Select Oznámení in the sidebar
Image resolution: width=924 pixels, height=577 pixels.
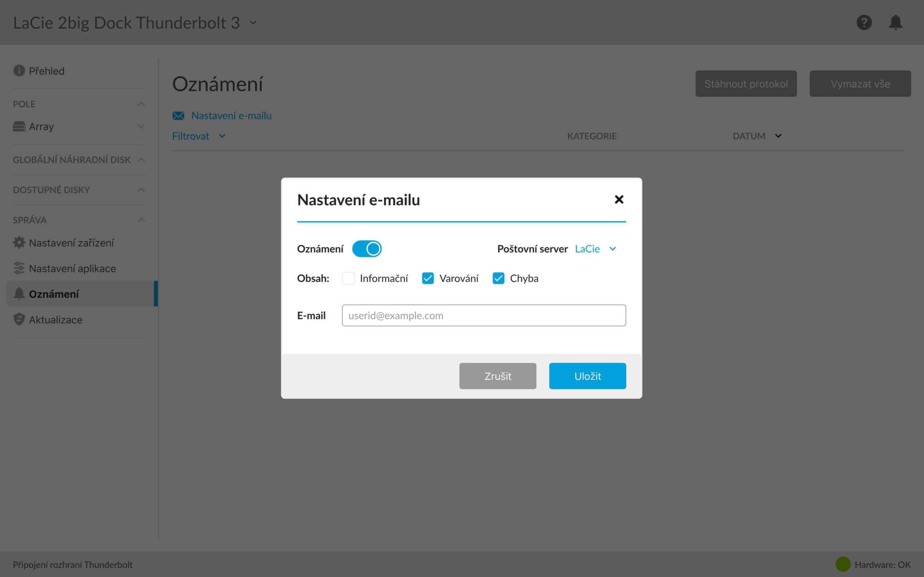(x=54, y=294)
